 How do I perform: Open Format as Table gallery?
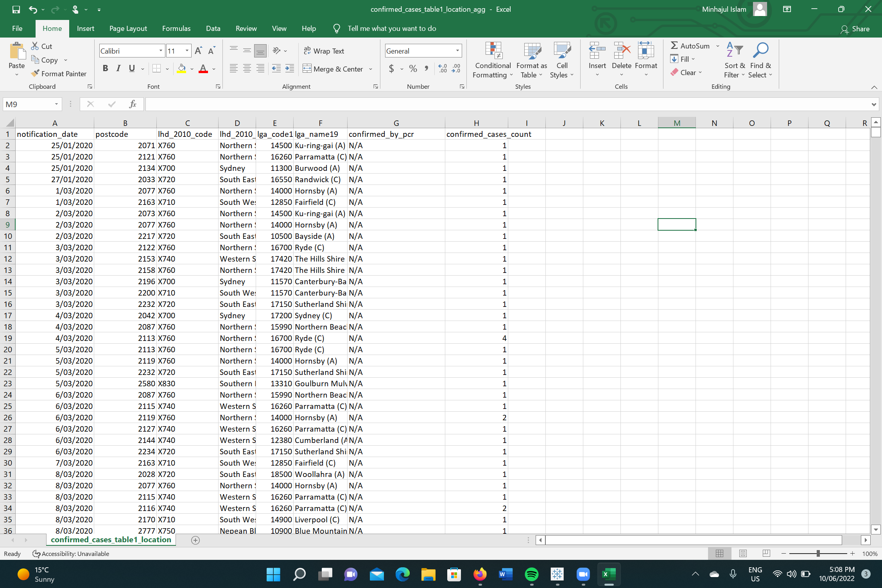coord(532,60)
